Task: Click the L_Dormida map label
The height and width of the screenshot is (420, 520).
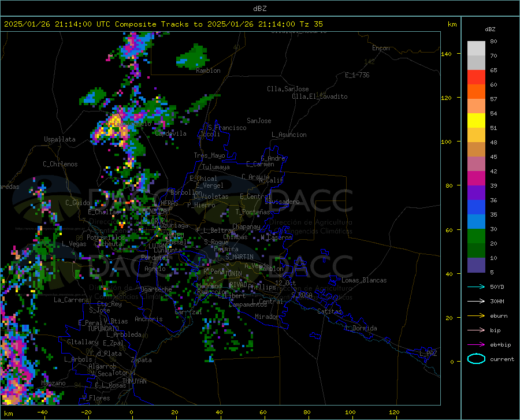Action: (361, 328)
